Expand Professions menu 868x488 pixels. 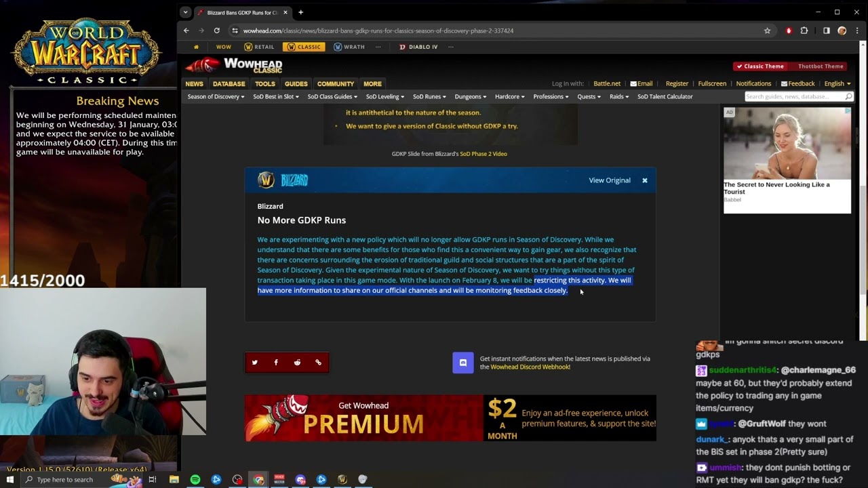[551, 96]
